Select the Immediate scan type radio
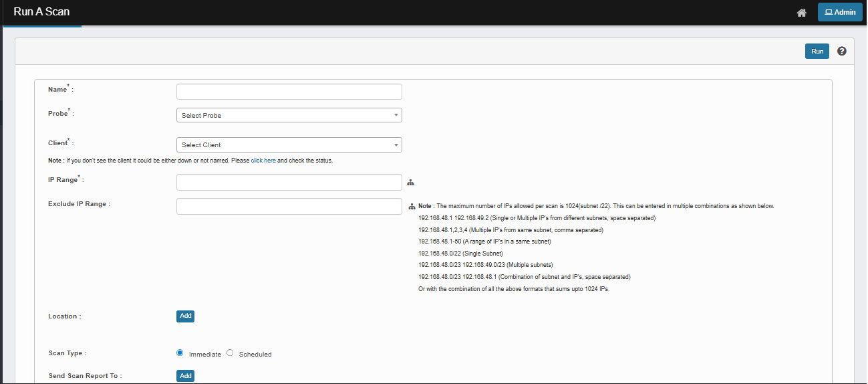This screenshot has height=384, width=868. pyautogui.click(x=180, y=353)
